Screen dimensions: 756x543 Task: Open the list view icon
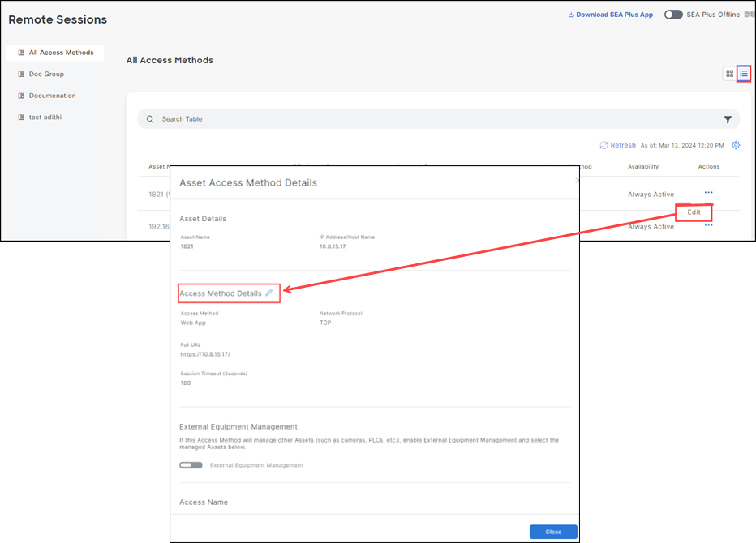(744, 74)
